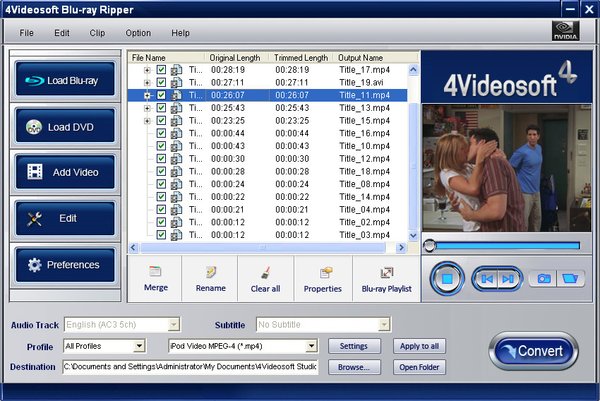Click the file list scroll right arrow

[401, 248]
